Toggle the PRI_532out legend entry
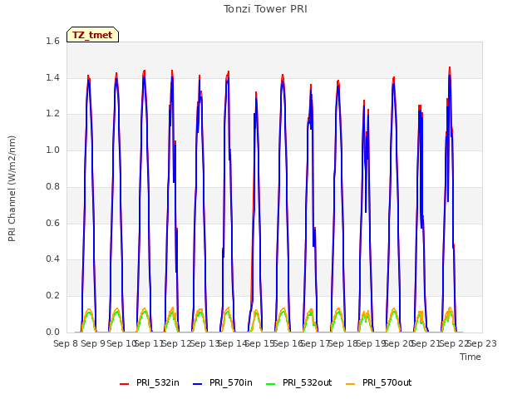The height and width of the screenshot is (399, 532). pos(299,382)
